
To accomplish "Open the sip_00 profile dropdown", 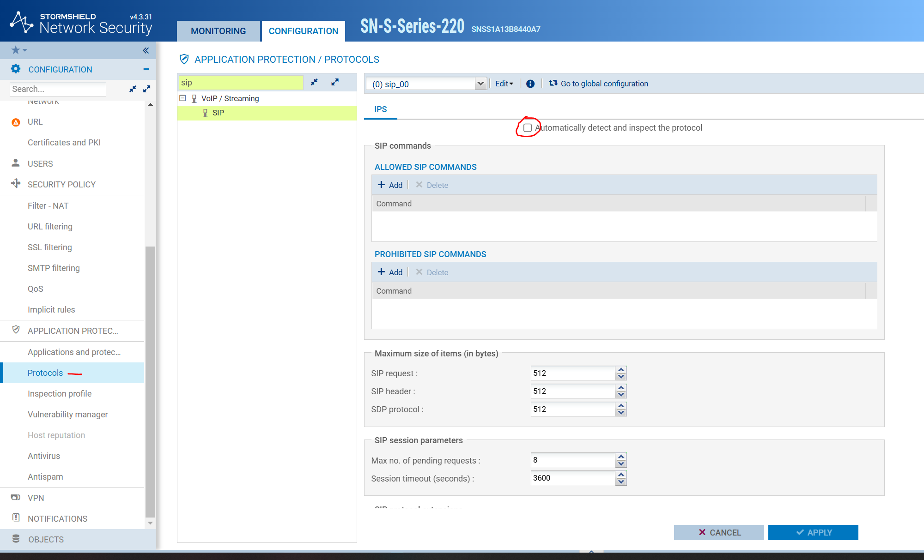I will 480,84.
